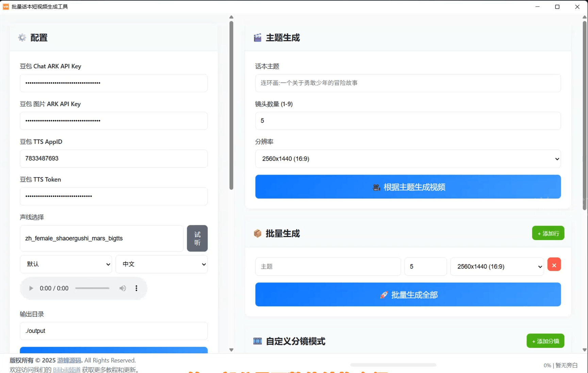
Task: Click the app icon in title bar
Action: (x=6, y=6)
